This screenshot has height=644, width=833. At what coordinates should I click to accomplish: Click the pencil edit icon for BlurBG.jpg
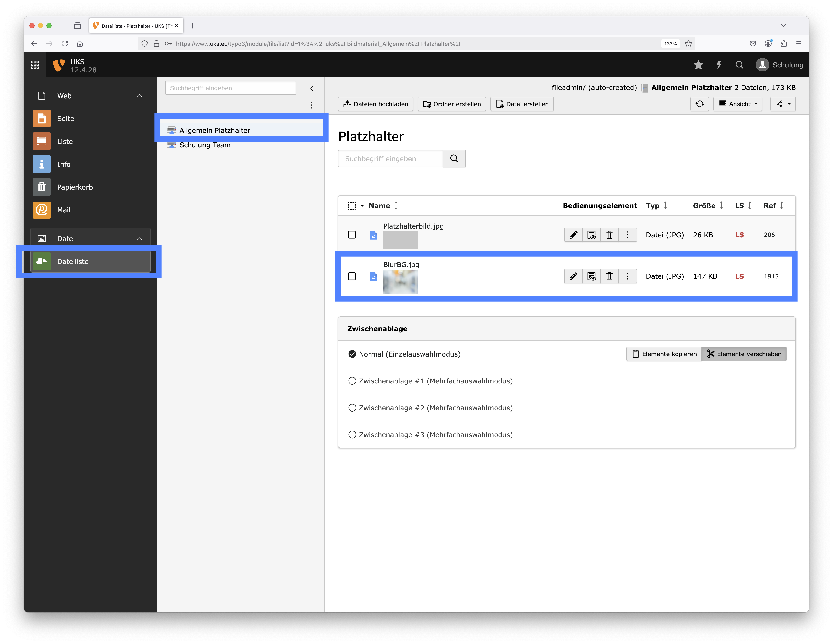point(573,276)
